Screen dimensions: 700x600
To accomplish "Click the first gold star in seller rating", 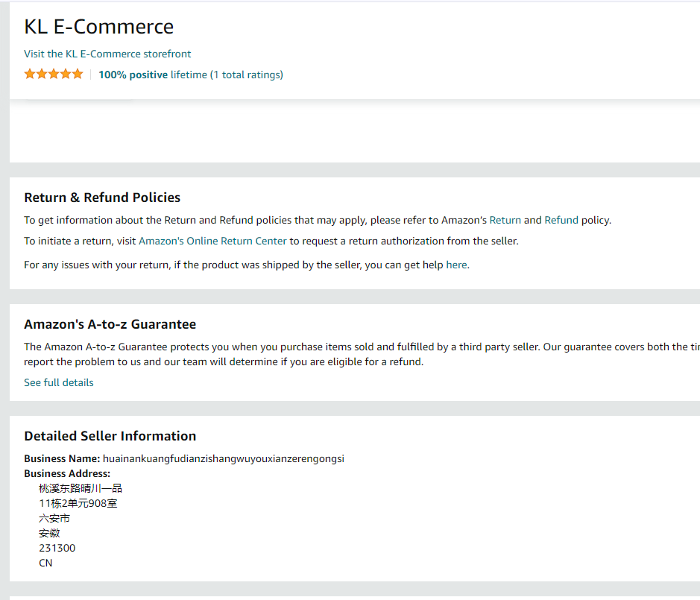I will 29,74.
